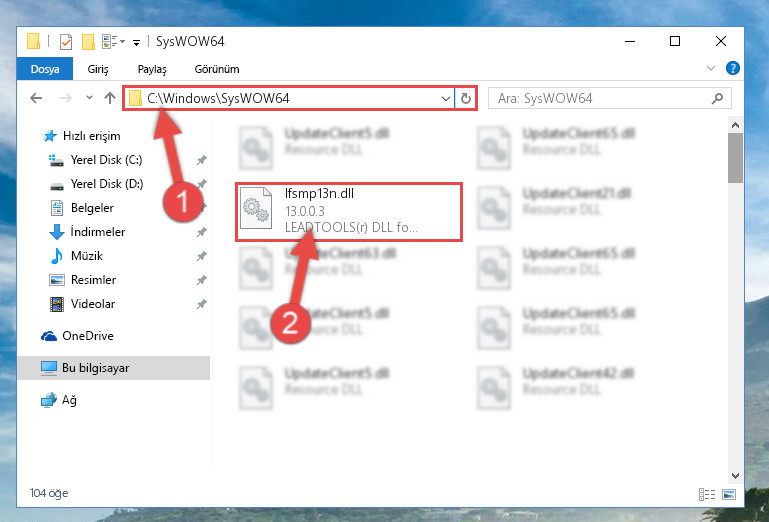Click the Properties quick access icon

pyautogui.click(x=66, y=42)
